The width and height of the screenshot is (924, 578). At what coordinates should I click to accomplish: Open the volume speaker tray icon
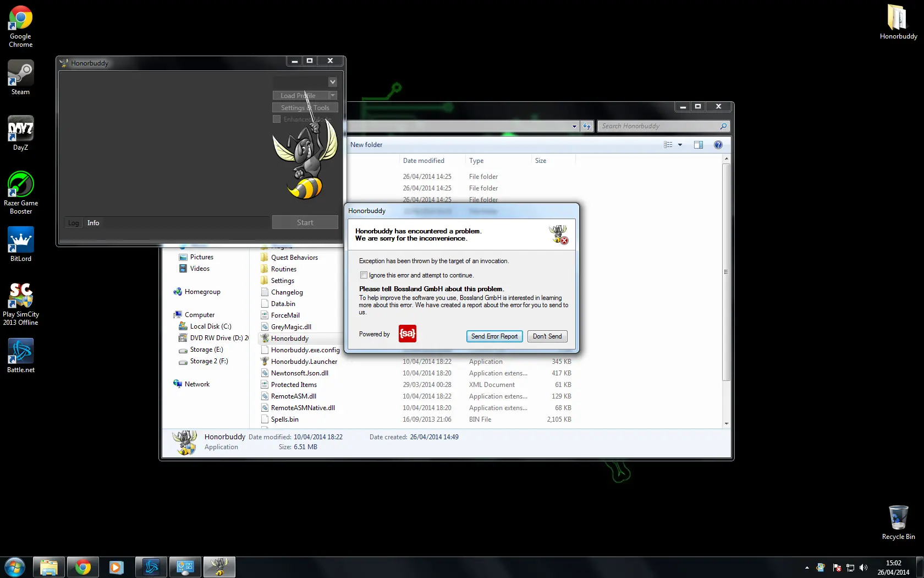864,568
